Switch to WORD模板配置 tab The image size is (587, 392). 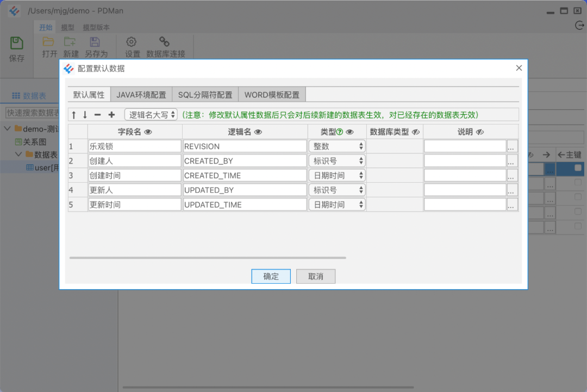tap(272, 95)
